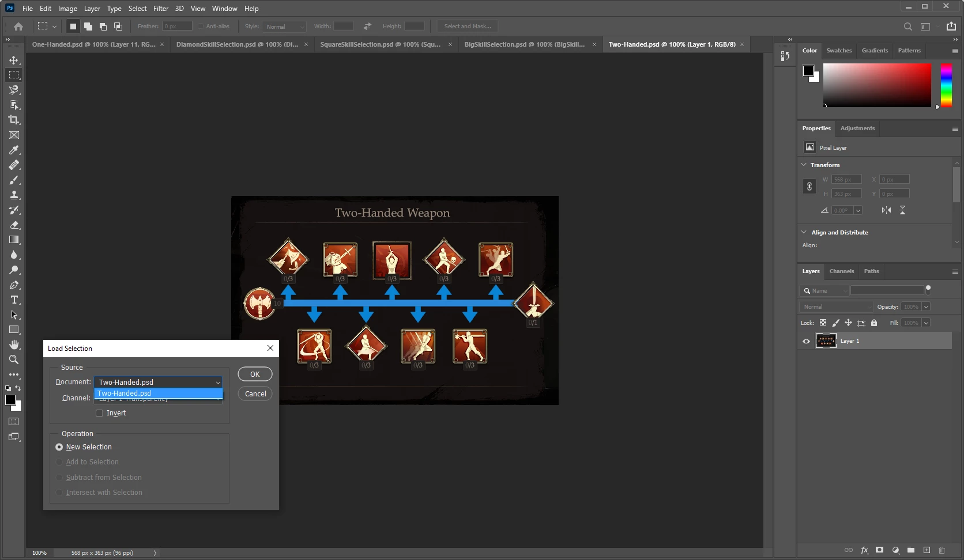This screenshot has height=560, width=964.
Task: Switch to the Swatches panel tab
Action: (839, 51)
